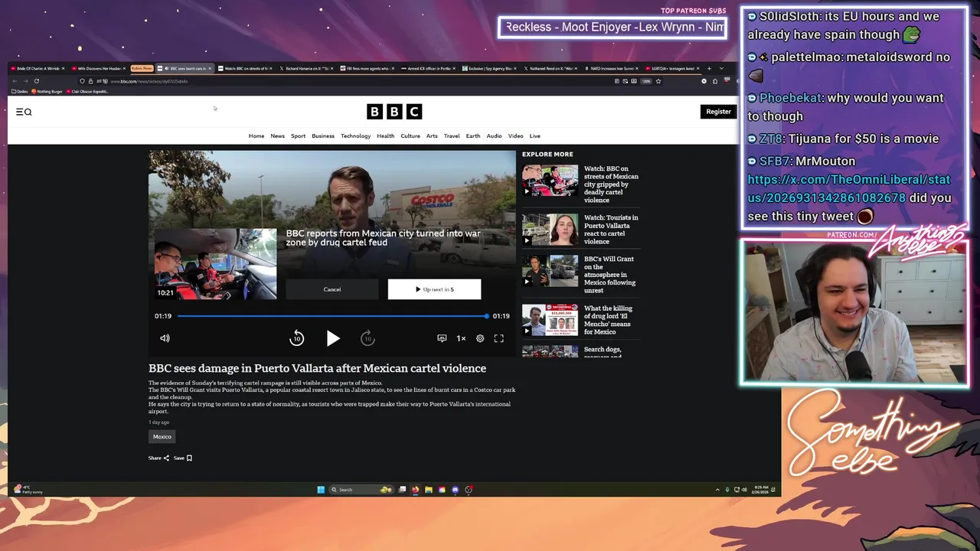Switch to the 'FBI fires more agents' tab

pyautogui.click(x=367, y=68)
